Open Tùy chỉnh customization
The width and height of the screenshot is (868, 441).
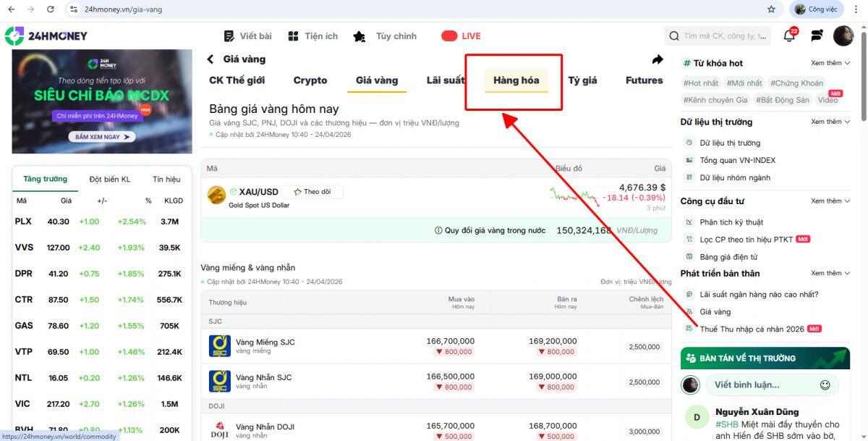tap(385, 36)
